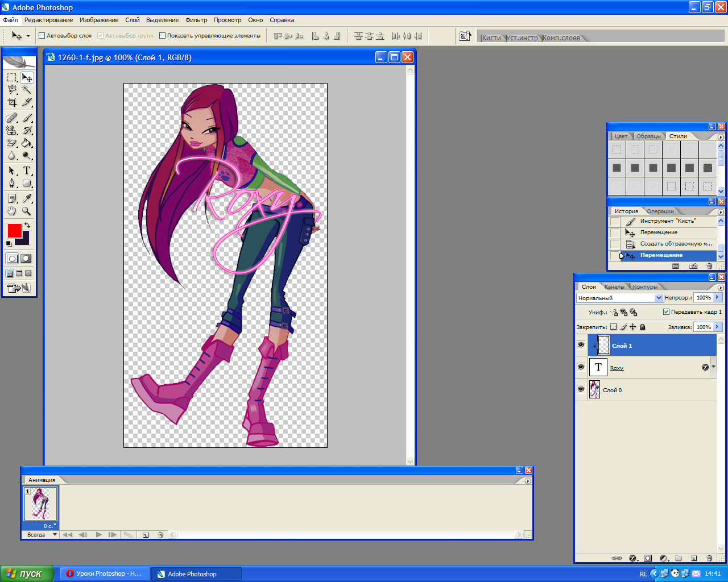
Task: Swap foreground and background colors
Action: tap(27, 226)
